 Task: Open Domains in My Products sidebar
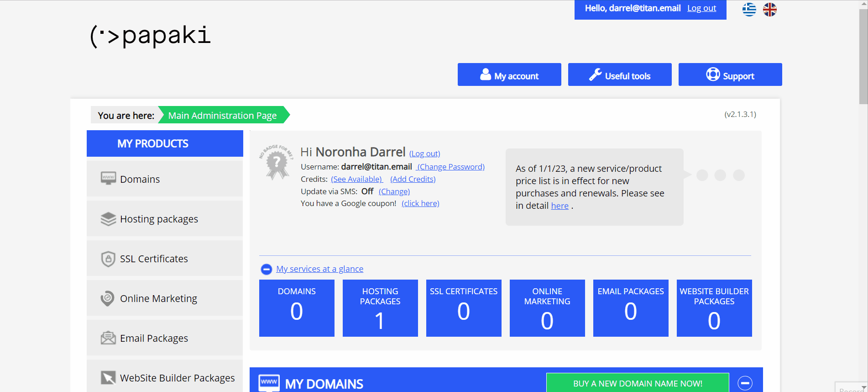coord(165,179)
